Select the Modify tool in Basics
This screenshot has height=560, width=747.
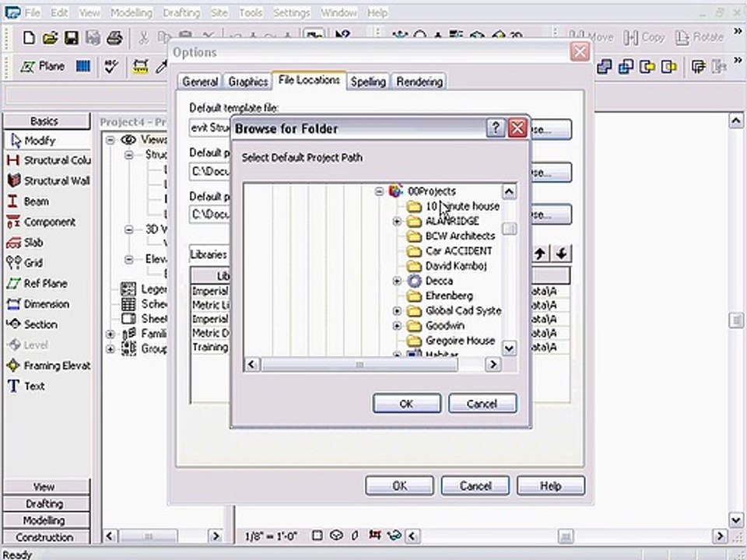(33, 141)
